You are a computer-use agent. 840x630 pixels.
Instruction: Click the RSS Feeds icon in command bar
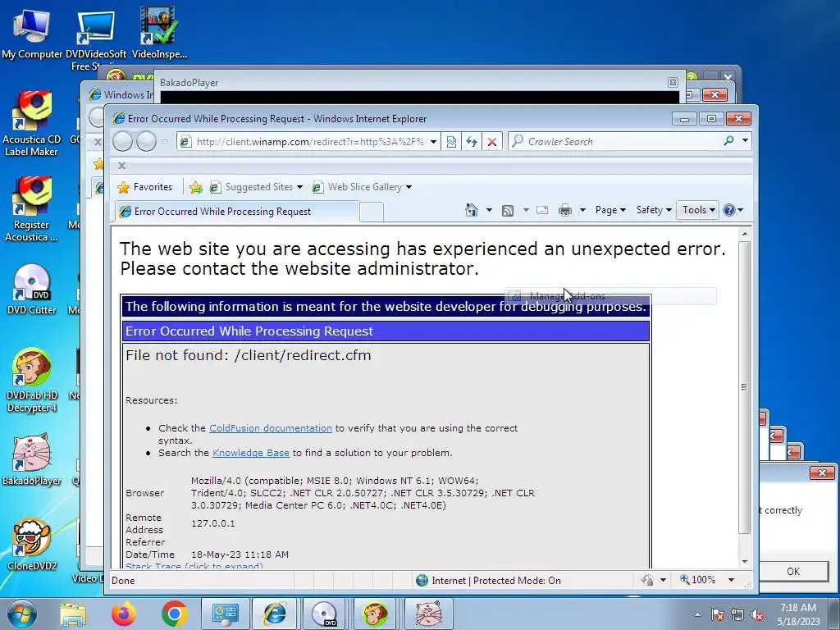pos(507,211)
